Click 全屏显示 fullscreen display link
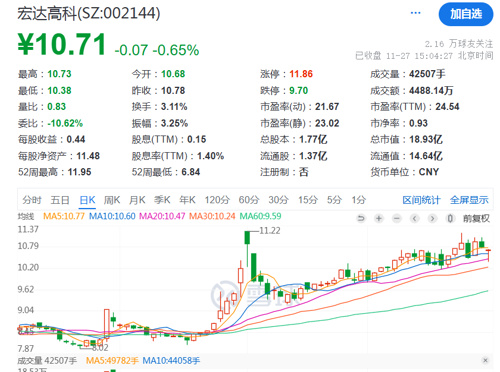Viewport: 500px width, 372px height. [x=469, y=200]
